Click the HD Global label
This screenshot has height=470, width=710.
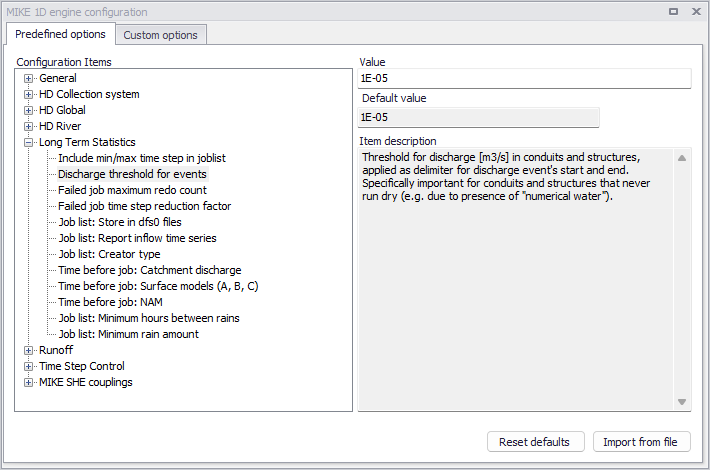[62, 110]
